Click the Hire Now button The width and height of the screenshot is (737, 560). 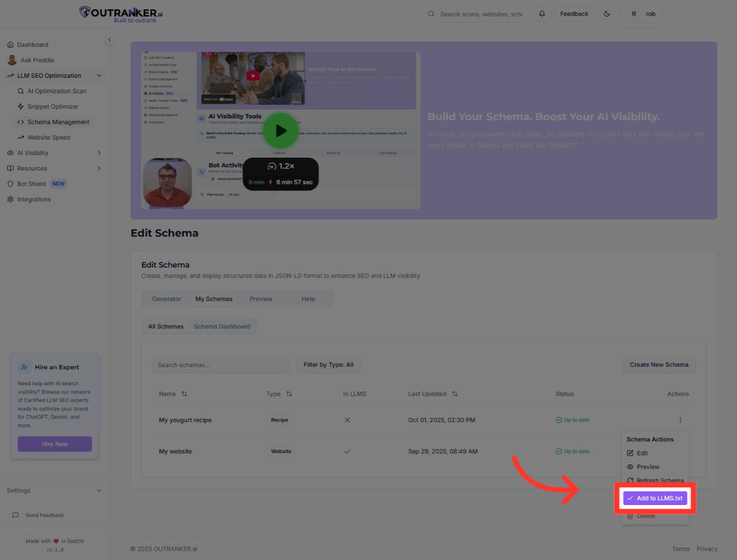(54, 444)
